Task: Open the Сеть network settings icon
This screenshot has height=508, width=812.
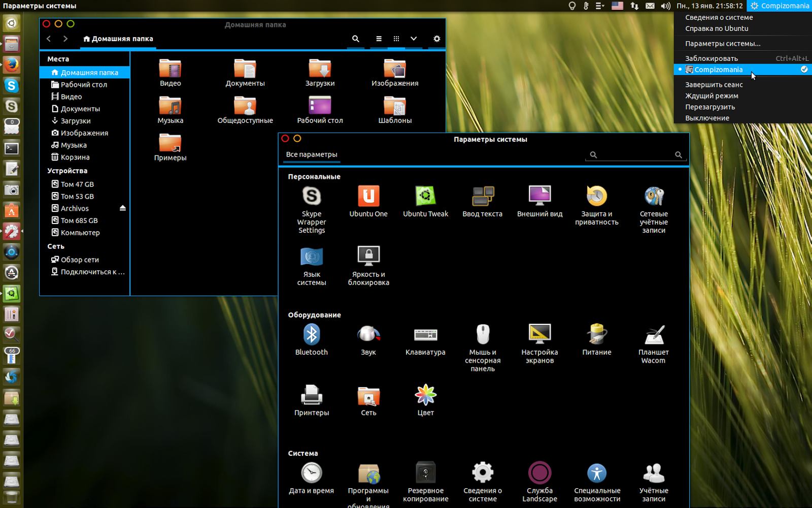Action: point(368,400)
